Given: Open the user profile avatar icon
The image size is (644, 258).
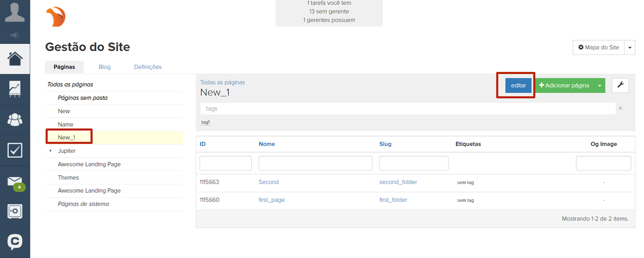Looking at the screenshot, I should (14, 12).
